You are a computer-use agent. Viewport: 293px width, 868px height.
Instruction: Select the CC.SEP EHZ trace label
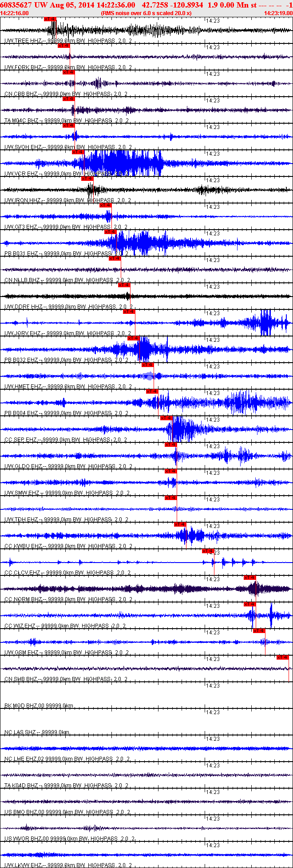pyautogui.click(x=66, y=440)
